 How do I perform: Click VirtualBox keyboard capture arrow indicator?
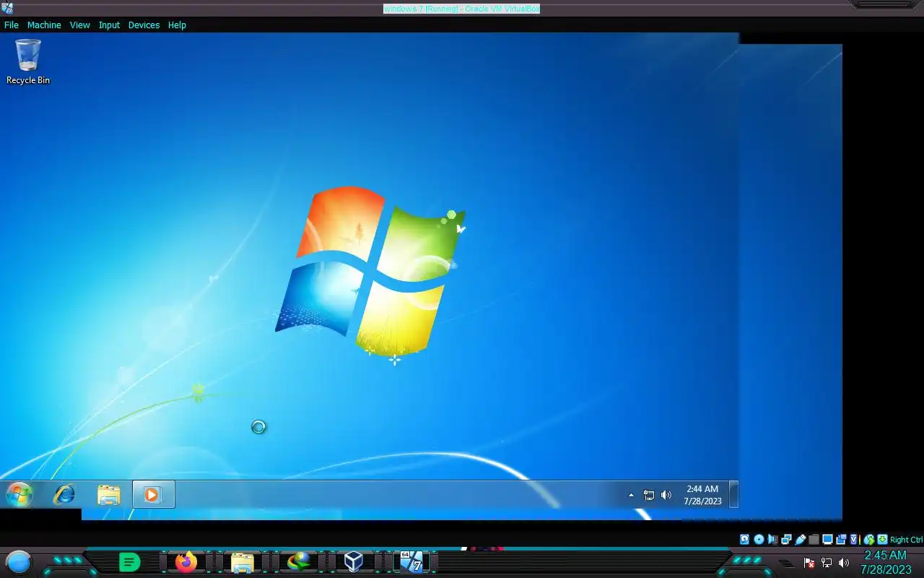point(882,539)
